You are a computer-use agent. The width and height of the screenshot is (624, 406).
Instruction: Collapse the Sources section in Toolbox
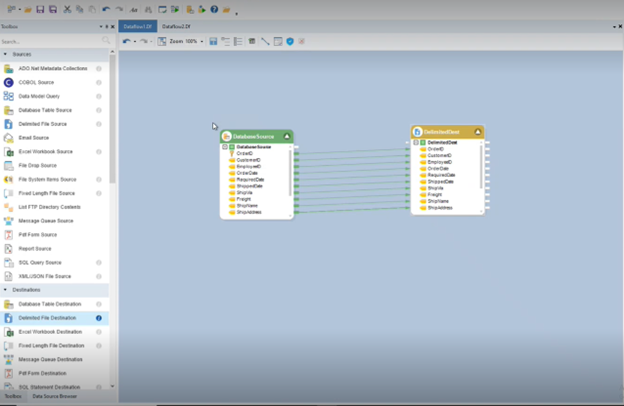[5, 54]
